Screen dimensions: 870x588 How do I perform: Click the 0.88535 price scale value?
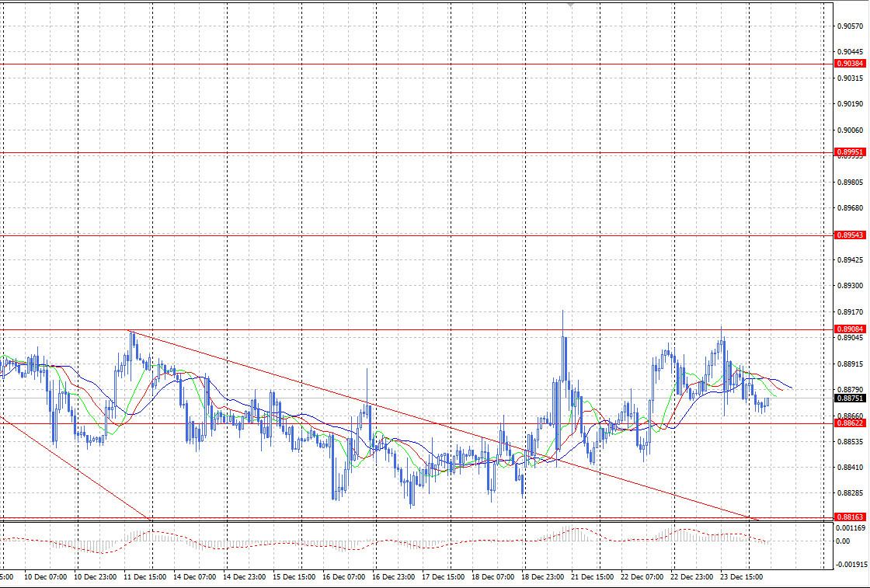point(850,441)
